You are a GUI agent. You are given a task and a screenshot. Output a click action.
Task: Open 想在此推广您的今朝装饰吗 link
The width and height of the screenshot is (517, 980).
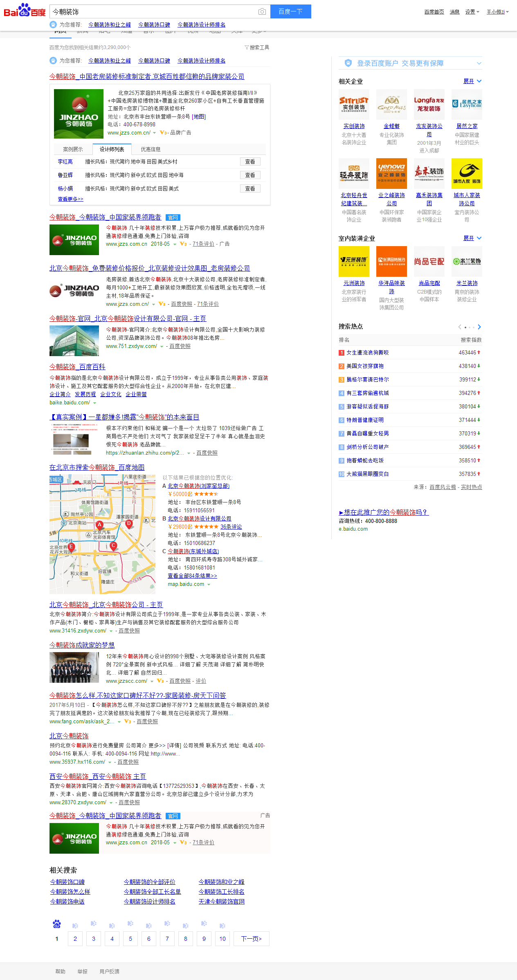[384, 512]
